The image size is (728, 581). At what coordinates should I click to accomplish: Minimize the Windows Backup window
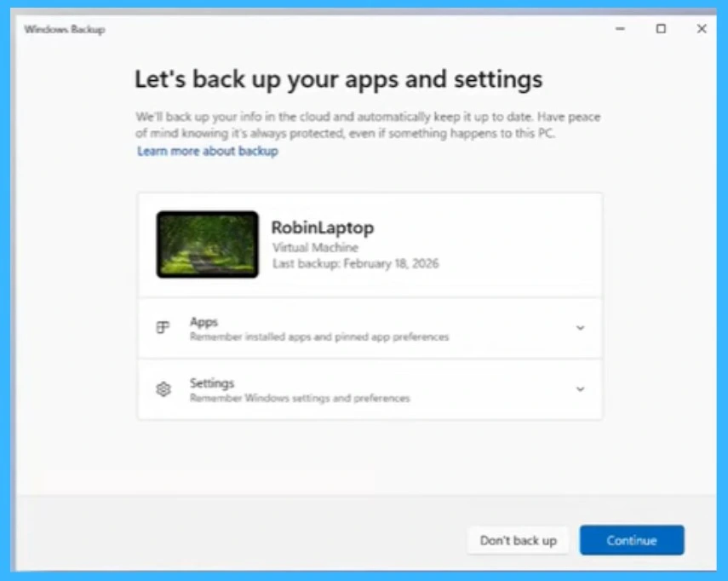(618, 29)
